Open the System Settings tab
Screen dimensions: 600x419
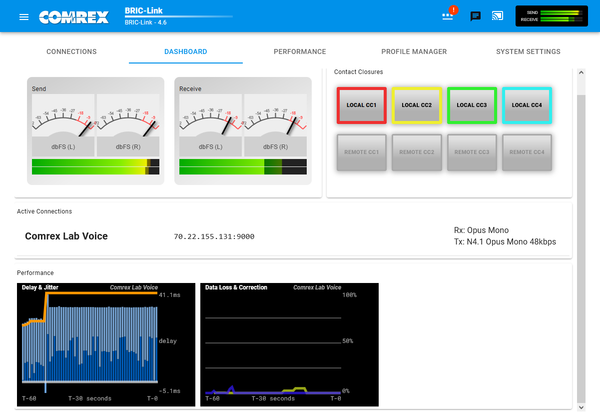528,52
